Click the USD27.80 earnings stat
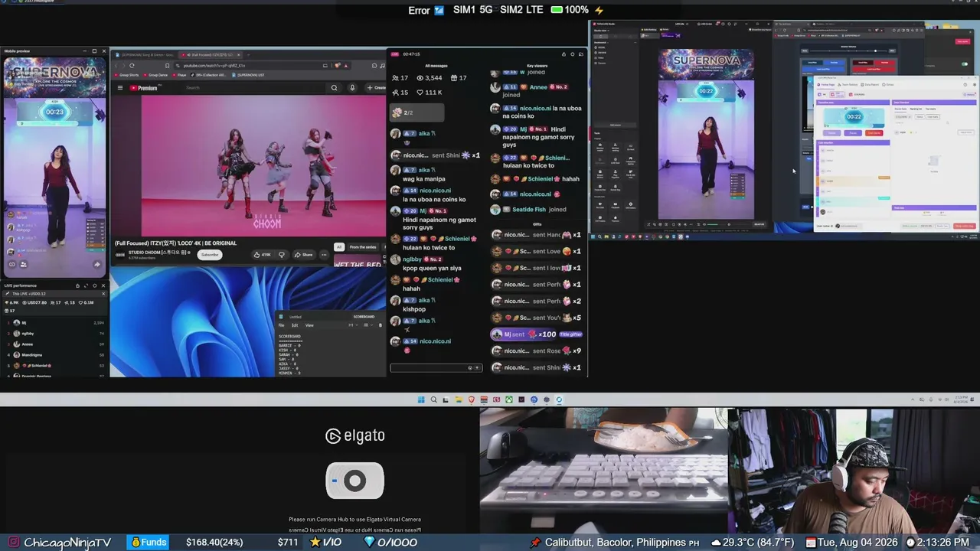 [x=36, y=302]
